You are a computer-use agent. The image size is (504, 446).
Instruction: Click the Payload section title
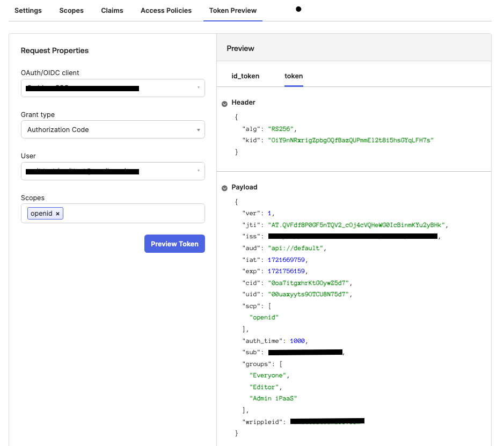pyautogui.click(x=244, y=187)
